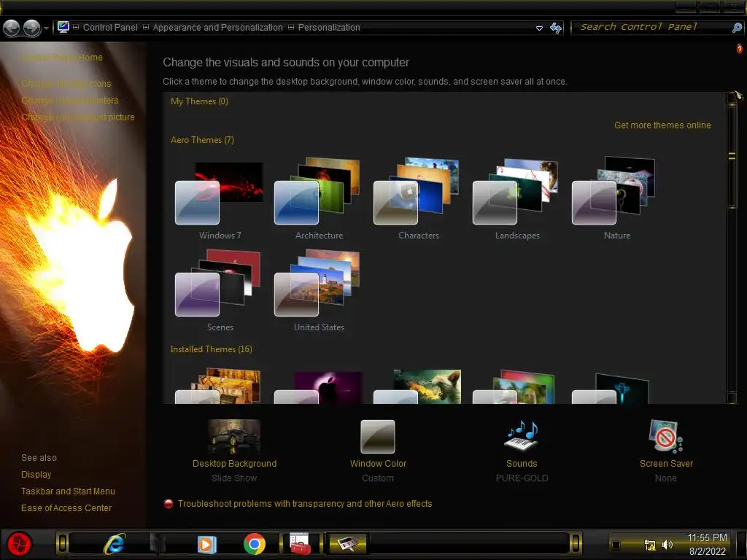Launch Internet Explorer from taskbar
The height and width of the screenshot is (560, 747).
(x=115, y=544)
